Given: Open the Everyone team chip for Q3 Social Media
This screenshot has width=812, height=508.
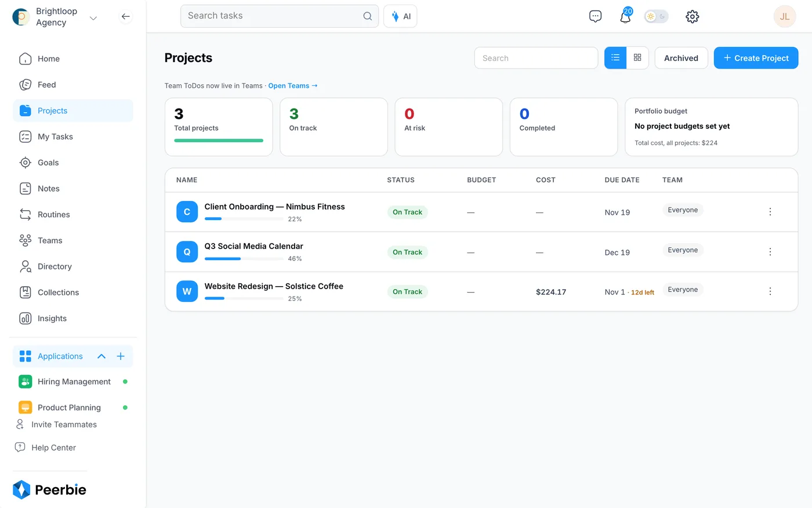Looking at the screenshot, I should point(683,250).
